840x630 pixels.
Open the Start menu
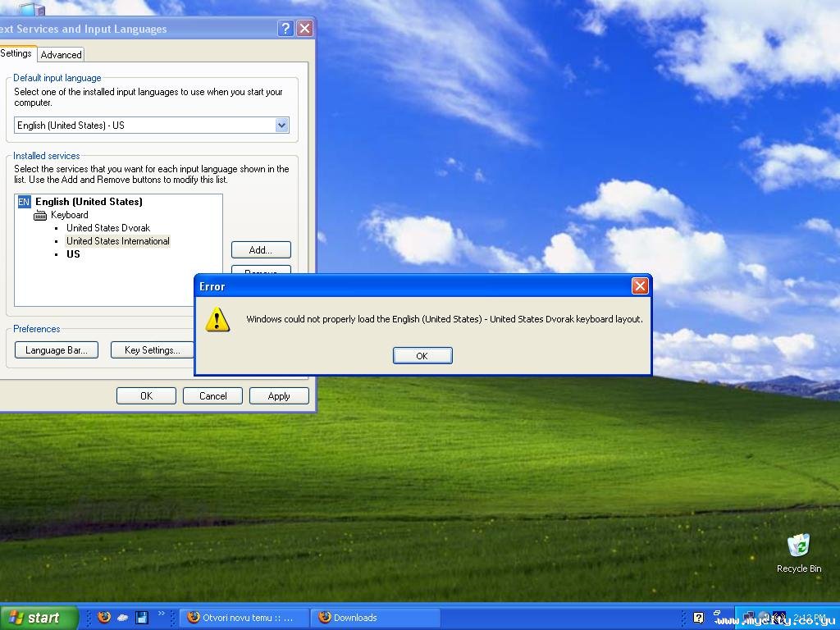[x=39, y=618]
